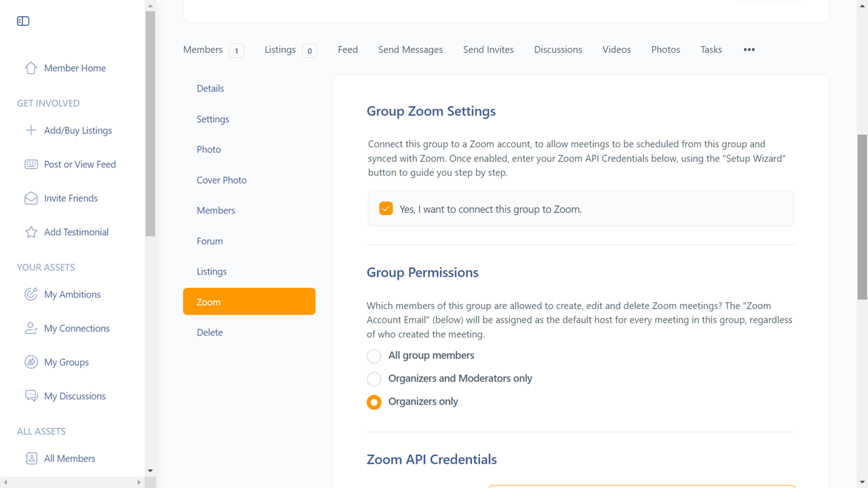Go to Member Home link
This screenshot has width=868, height=488.
click(75, 68)
